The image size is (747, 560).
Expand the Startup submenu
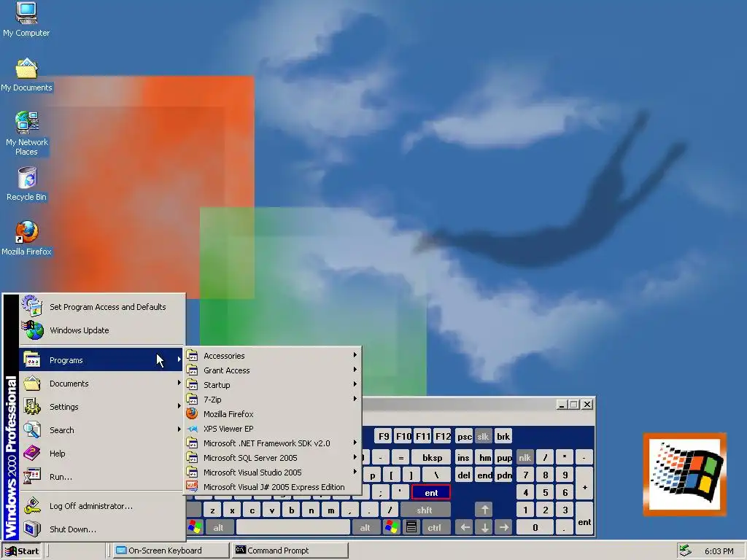coord(274,385)
